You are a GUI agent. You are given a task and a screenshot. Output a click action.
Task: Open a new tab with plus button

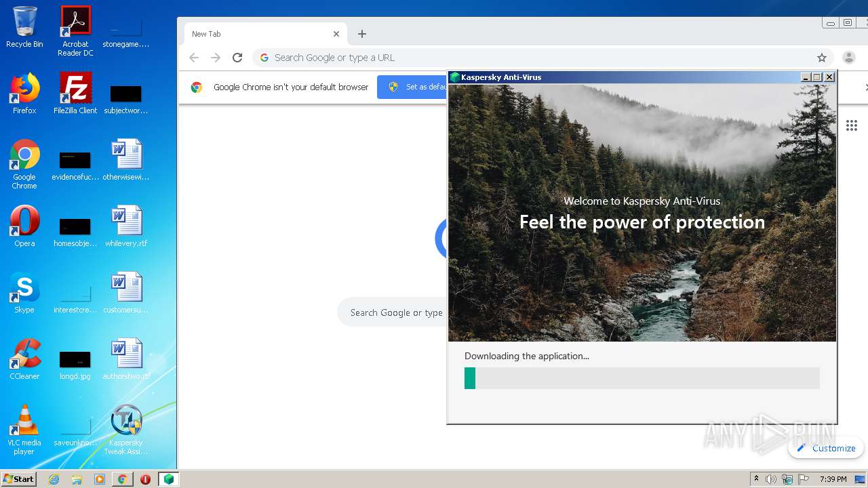point(362,34)
